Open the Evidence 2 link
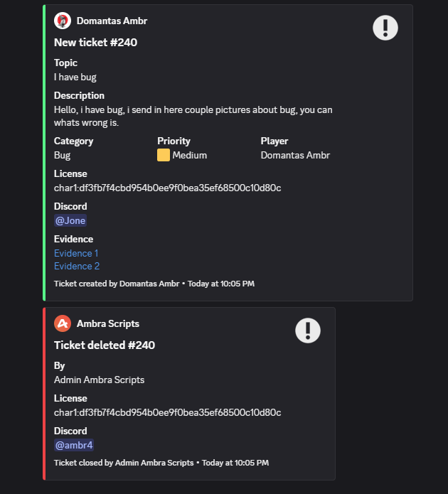This screenshot has height=494, width=448. point(76,266)
